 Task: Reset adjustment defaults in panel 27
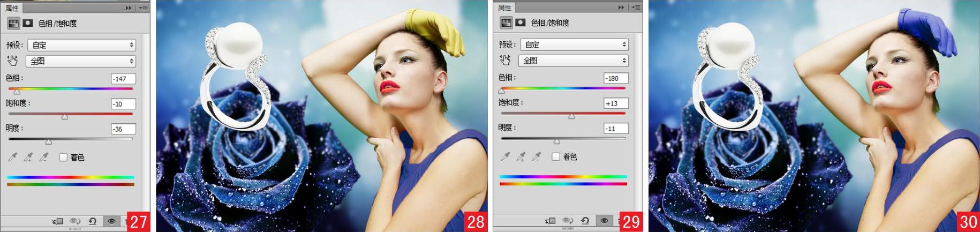92,221
